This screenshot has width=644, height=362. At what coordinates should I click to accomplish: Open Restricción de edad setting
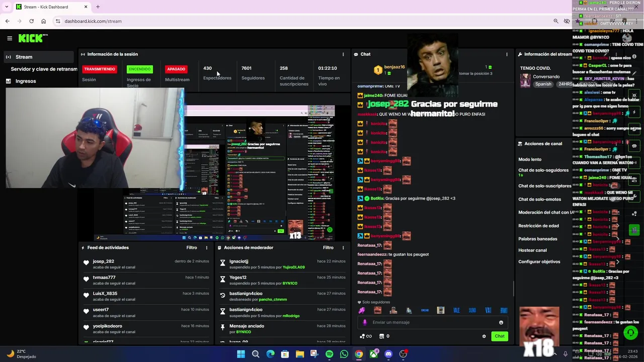[538, 226]
